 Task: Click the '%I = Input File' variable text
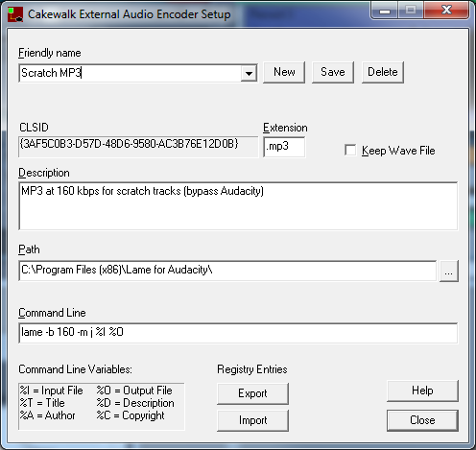[x=51, y=391]
